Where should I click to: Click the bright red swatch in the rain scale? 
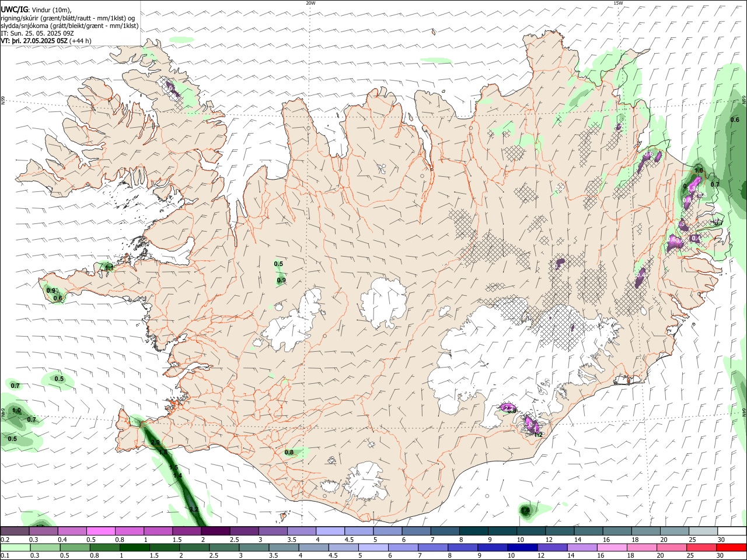click(732, 548)
